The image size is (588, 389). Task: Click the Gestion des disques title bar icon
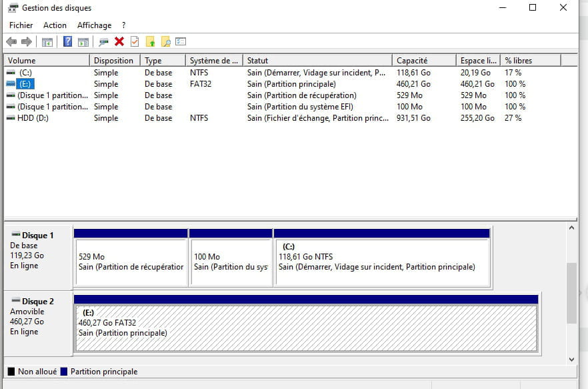click(x=13, y=7)
